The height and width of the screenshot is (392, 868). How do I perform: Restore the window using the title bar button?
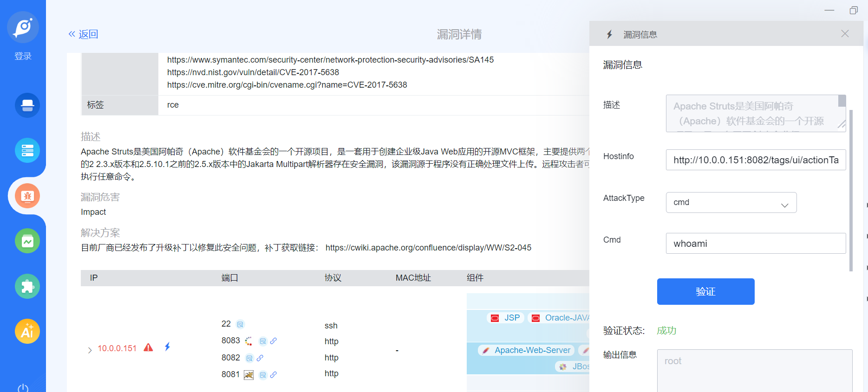(854, 10)
